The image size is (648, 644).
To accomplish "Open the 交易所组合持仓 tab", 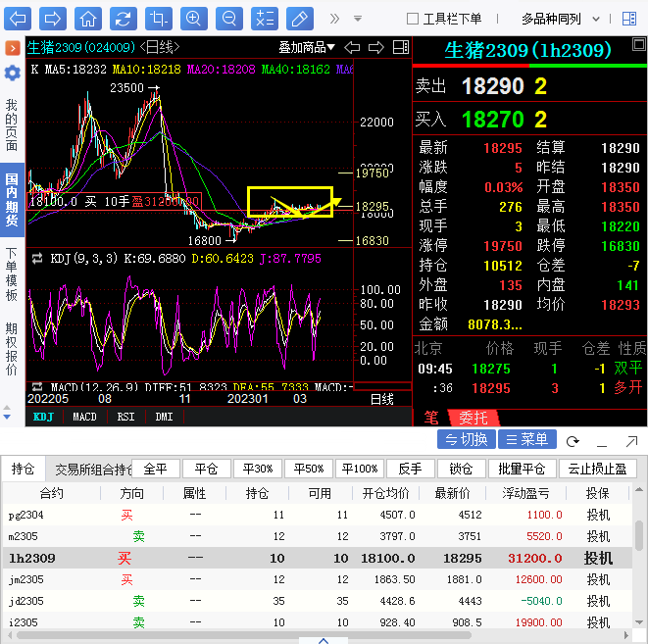I will tap(88, 469).
